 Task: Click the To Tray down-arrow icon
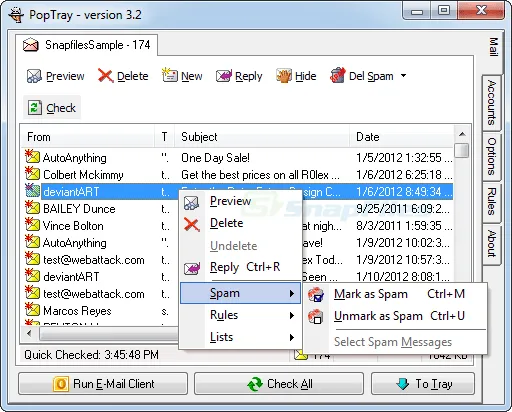click(x=402, y=384)
